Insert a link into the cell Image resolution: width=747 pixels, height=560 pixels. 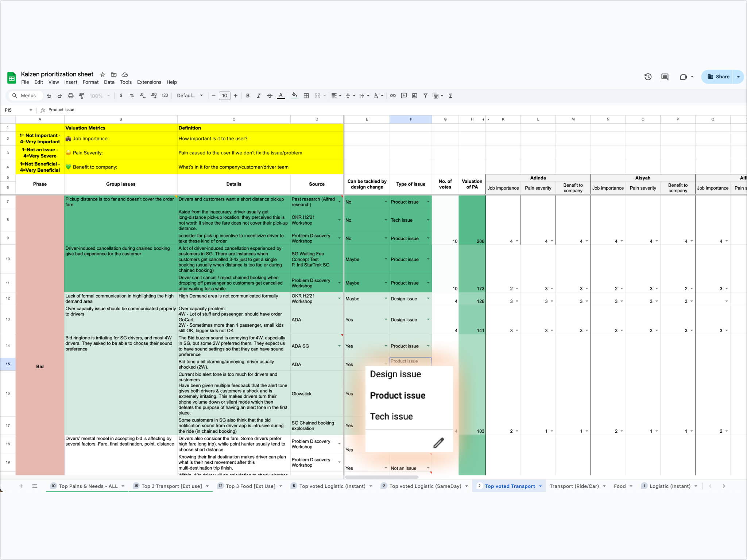(x=392, y=96)
